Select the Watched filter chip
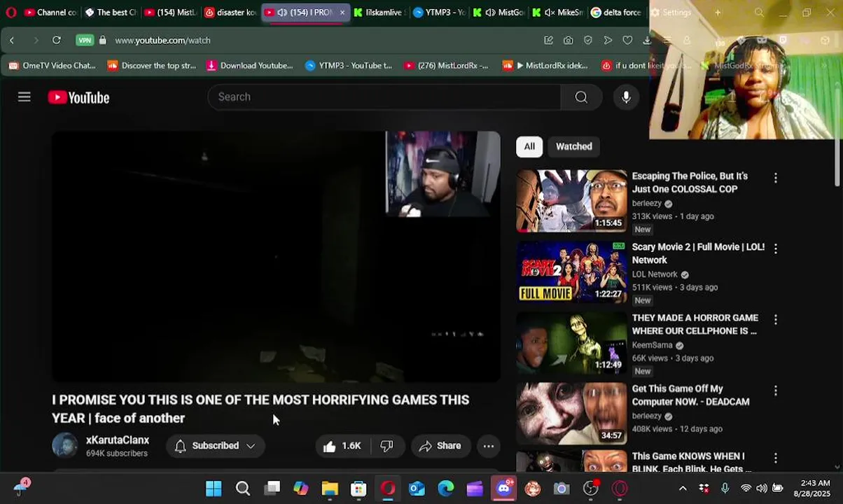This screenshot has width=843, height=504. pyautogui.click(x=573, y=146)
